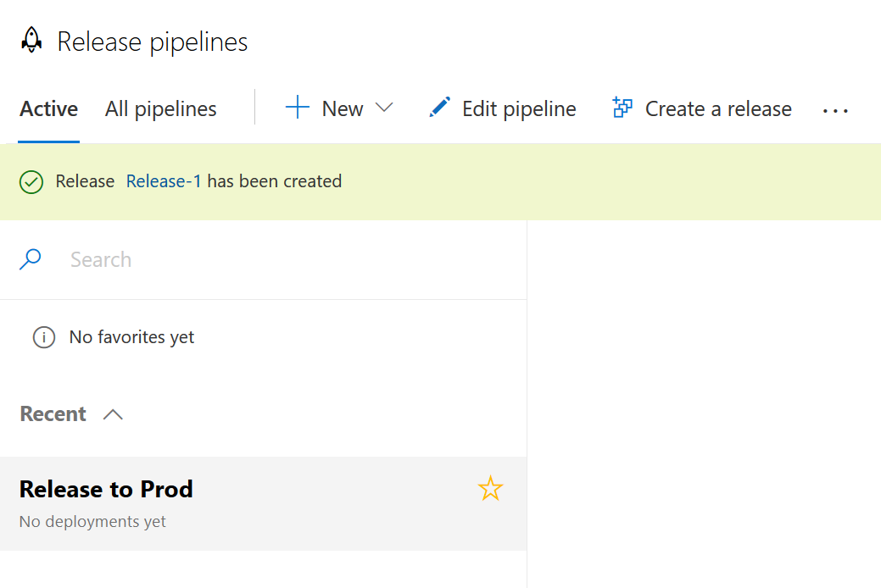The height and width of the screenshot is (588, 881).
Task: Click the magnifying glass search icon
Action: click(31, 259)
